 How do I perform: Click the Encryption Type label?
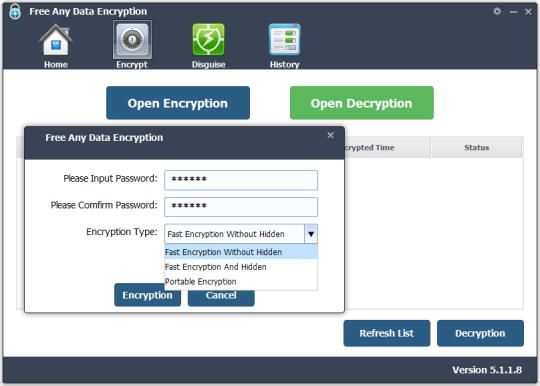click(122, 232)
